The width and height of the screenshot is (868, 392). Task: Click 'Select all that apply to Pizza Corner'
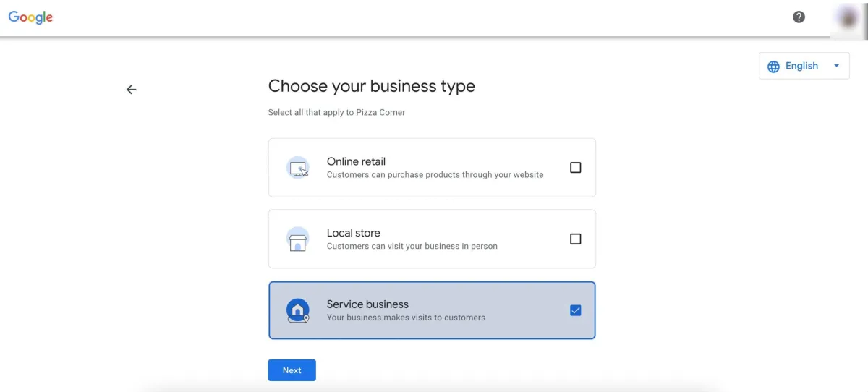pos(337,113)
